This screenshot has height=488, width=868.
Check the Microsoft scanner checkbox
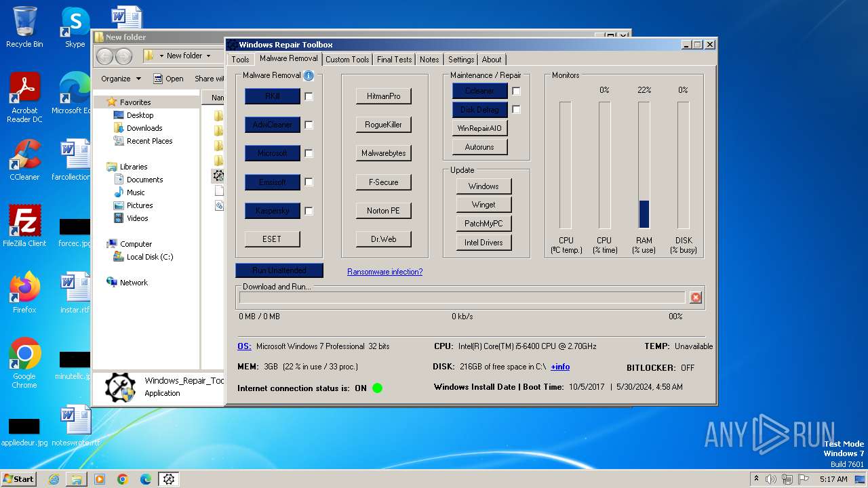(x=309, y=153)
